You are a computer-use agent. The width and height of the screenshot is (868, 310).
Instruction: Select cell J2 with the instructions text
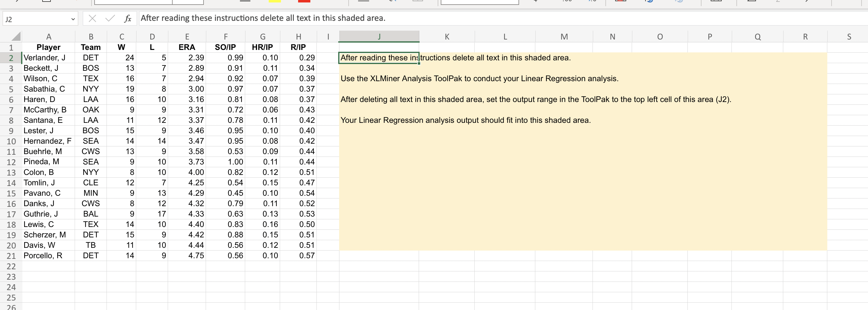(379, 58)
